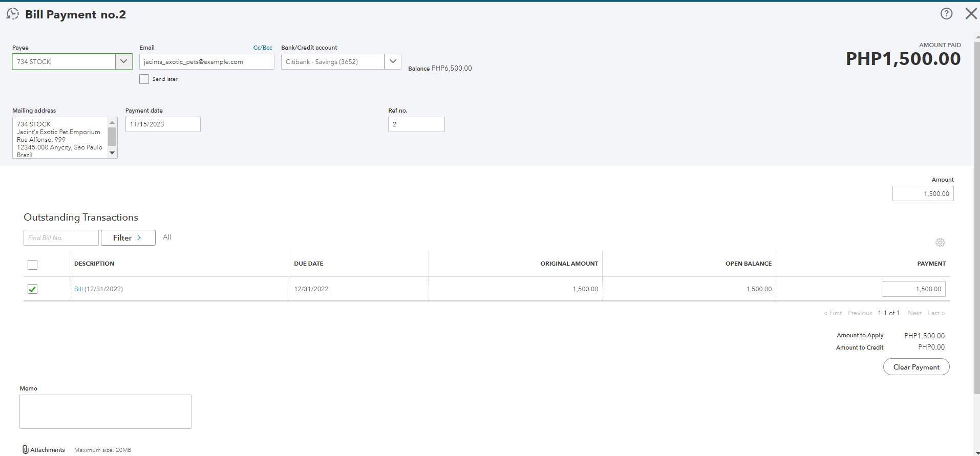
Task: Click the Amount to Apply PHP1,500.00 value
Action: pyautogui.click(x=925, y=336)
